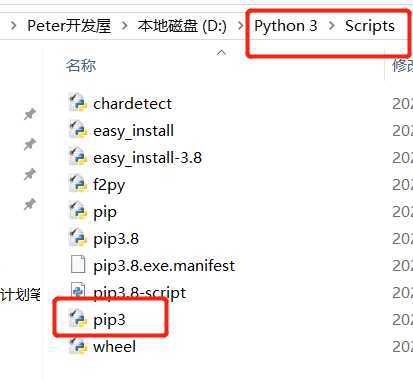
Task: Click the pip3.8-script Python file icon
Action: coord(78,291)
